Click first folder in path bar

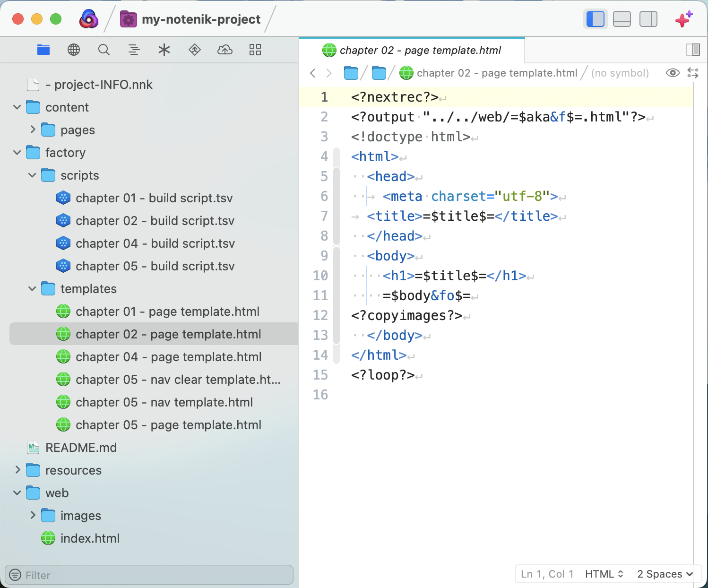click(x=351, y=73)
